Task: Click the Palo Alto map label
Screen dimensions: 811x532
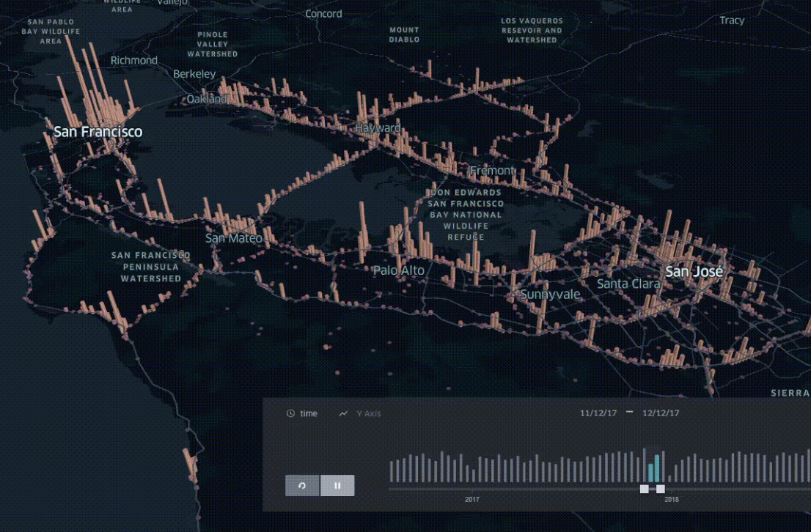Action: pos(399,270)
